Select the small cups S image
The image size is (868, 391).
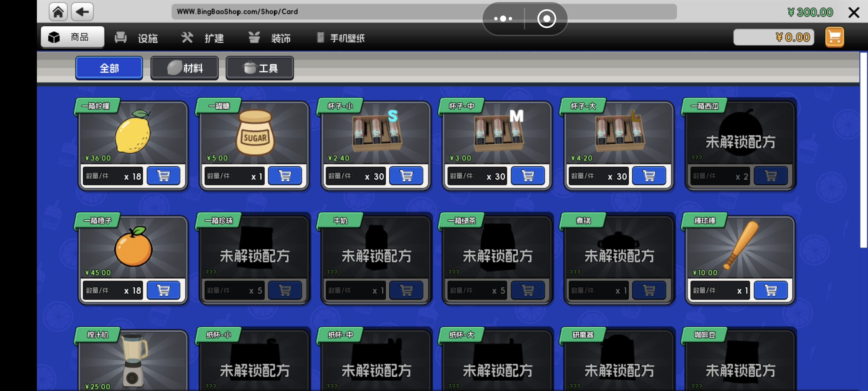(377, 132)
